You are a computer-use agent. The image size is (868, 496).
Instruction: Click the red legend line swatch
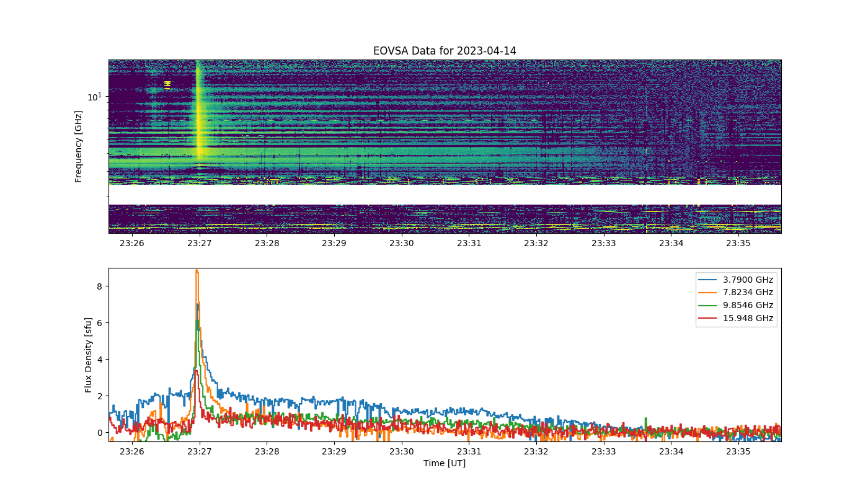tap(709, 319)
